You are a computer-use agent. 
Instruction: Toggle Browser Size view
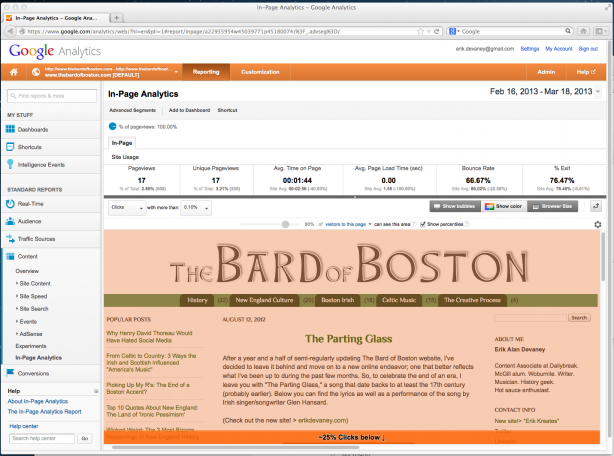(x=553, y=206)
